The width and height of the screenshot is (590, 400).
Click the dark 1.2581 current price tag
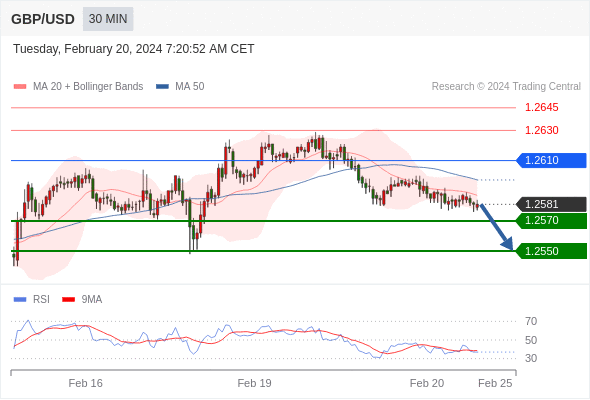click(551, 204)
